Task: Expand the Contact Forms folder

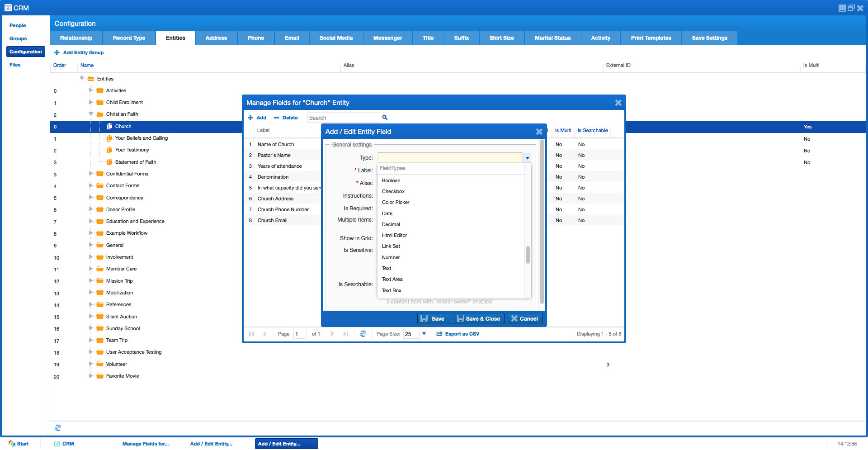Action: (x=91, y=185)
